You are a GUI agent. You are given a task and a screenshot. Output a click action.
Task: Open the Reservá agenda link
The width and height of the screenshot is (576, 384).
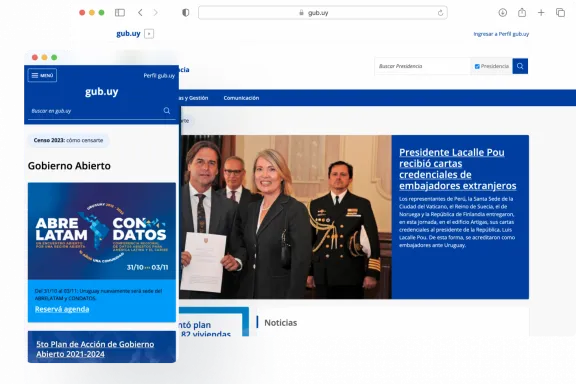tap(62, 309)
